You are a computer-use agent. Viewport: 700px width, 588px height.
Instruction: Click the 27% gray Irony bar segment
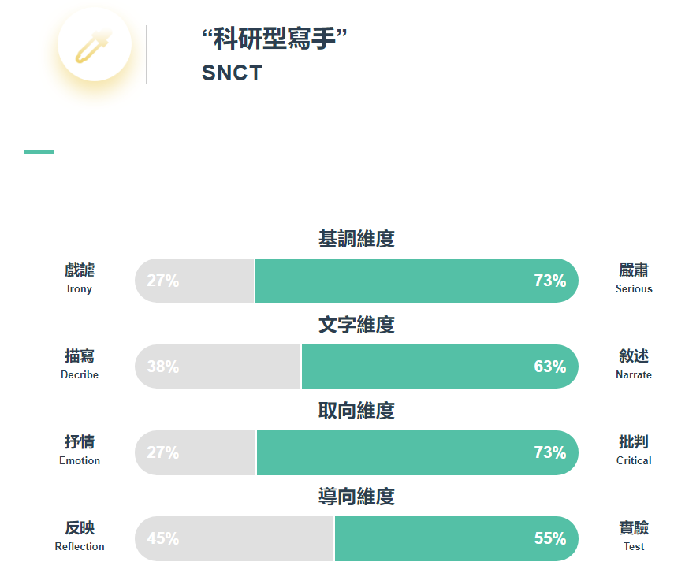click(x=195, y=281)
